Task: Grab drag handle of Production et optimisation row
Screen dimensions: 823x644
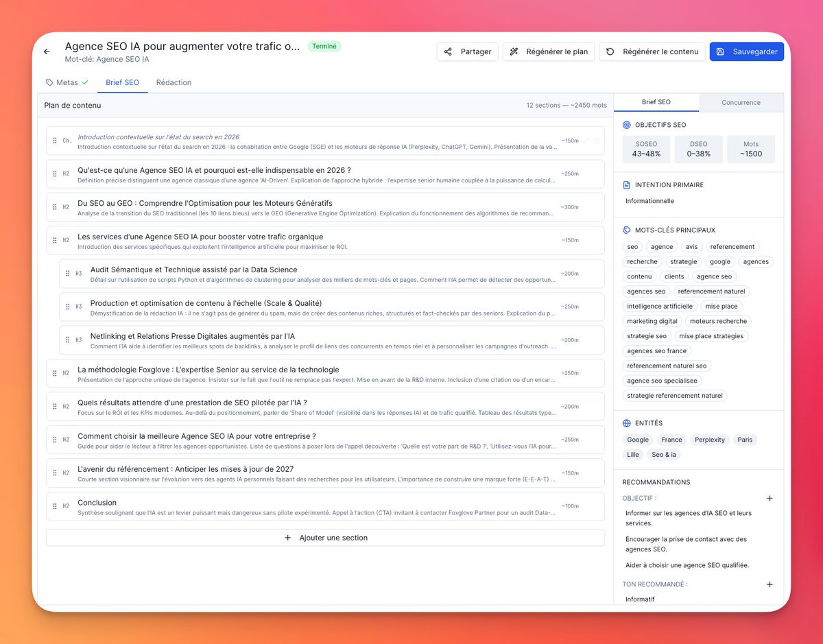Action: click(x=67, y=307)
